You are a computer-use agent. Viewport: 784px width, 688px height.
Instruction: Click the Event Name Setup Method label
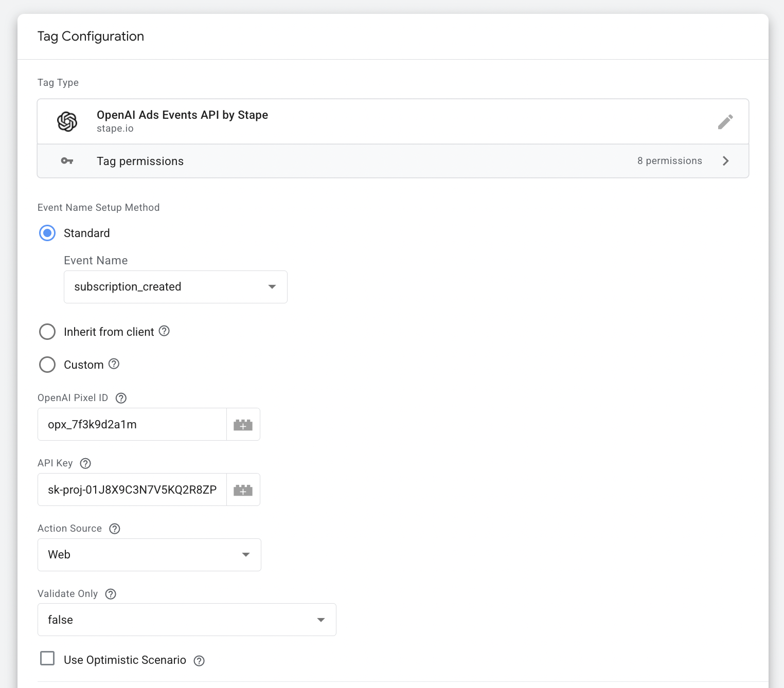99,207
